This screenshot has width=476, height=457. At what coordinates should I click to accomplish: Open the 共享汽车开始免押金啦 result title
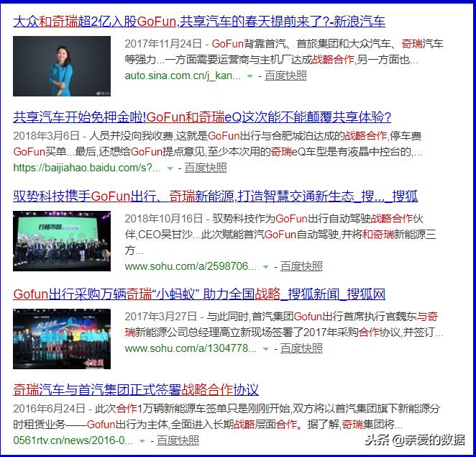point(202,117)
